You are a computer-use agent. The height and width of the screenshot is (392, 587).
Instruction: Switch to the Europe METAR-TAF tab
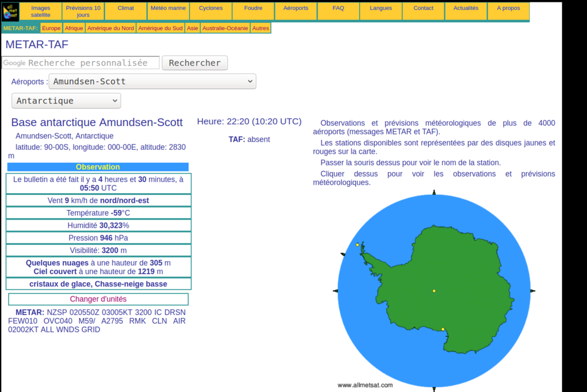tap(51, 28)
